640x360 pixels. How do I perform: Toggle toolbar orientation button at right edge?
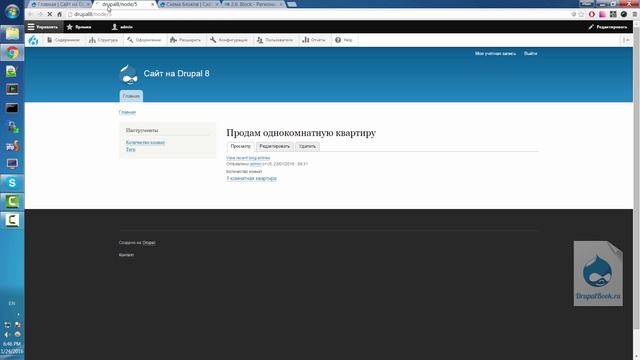point(626,40)
